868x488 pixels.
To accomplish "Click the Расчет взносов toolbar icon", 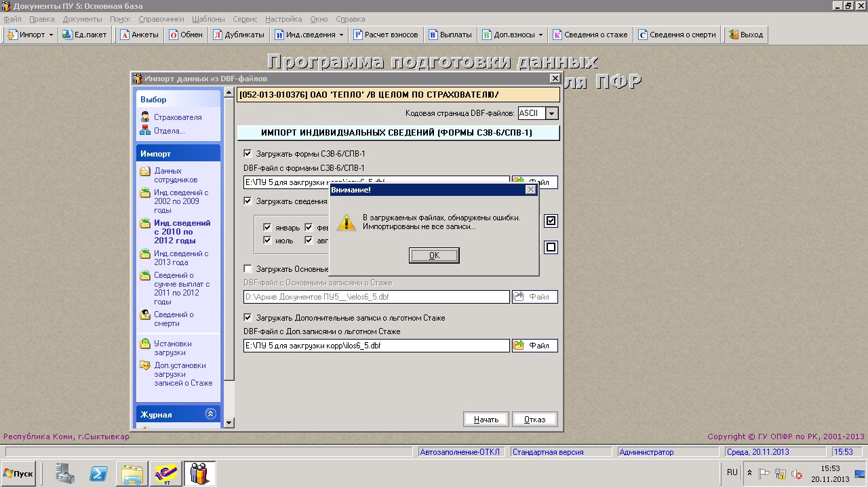I will (x=387, y=35).
